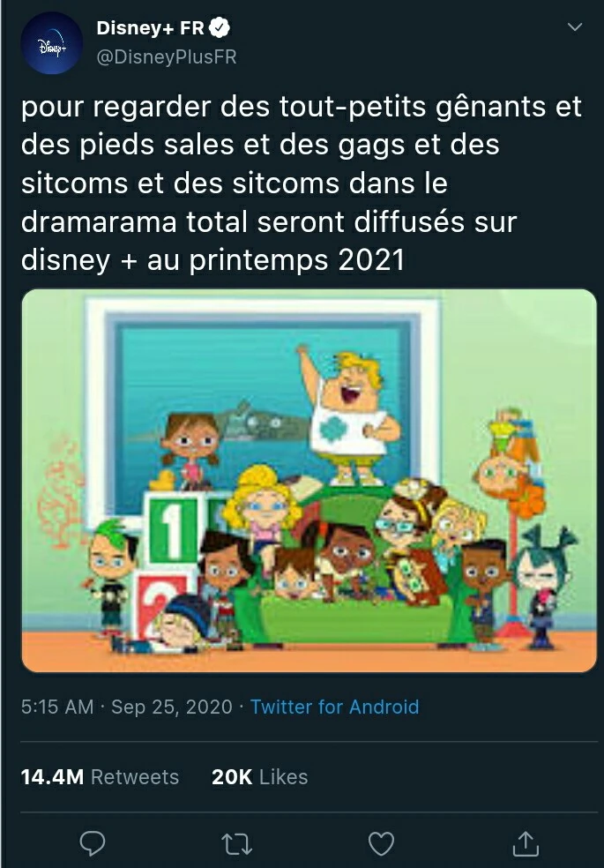Click the tweet text about printemps 2021

[300, 183]
